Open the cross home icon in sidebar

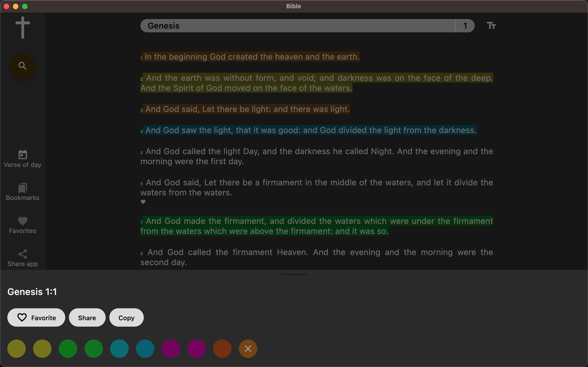[22, 27]
